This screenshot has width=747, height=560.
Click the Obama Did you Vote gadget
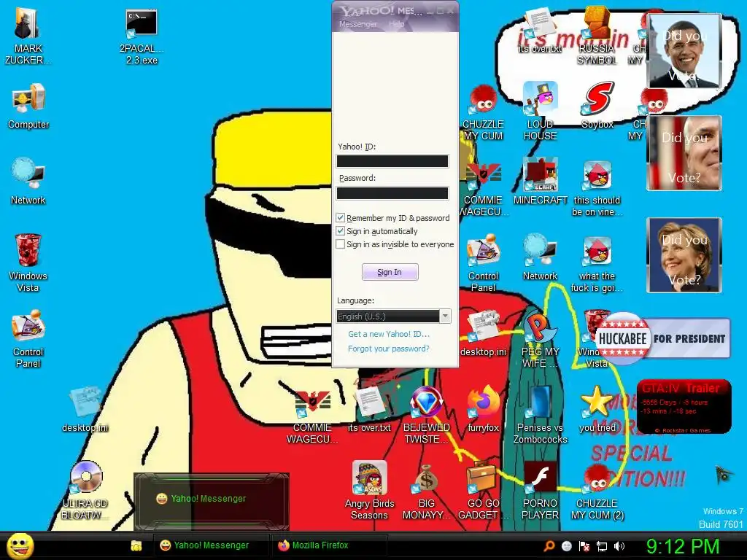click(x=684, y=50)
